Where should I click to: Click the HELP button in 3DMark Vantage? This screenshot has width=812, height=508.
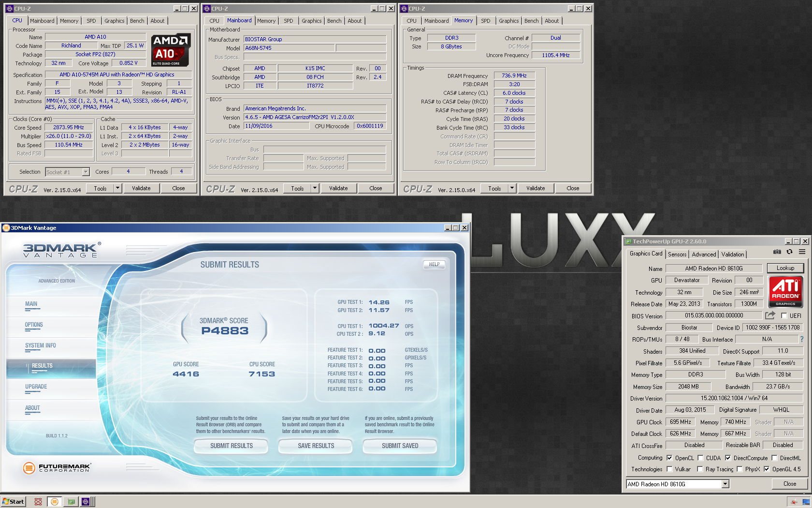point(434,264)
